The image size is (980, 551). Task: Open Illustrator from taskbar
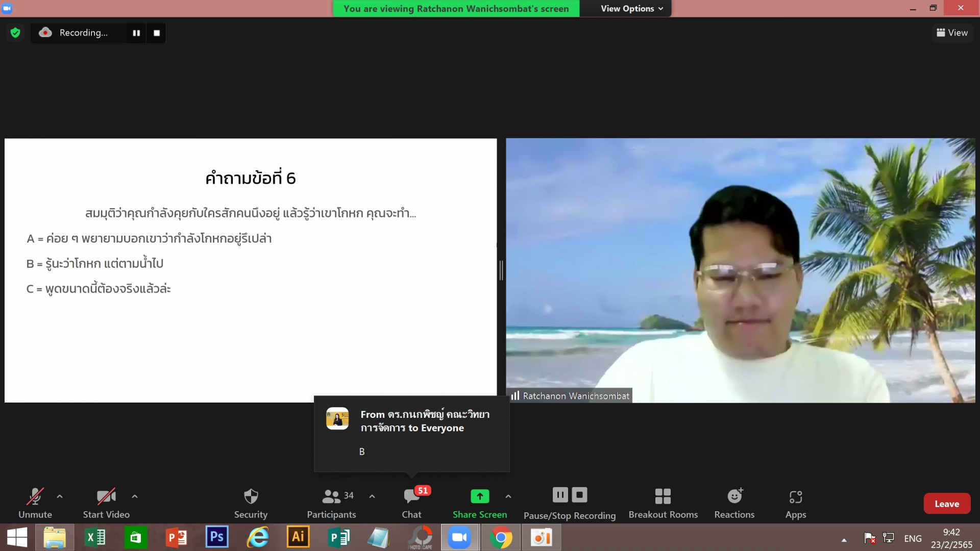click(x=298, y=537)
